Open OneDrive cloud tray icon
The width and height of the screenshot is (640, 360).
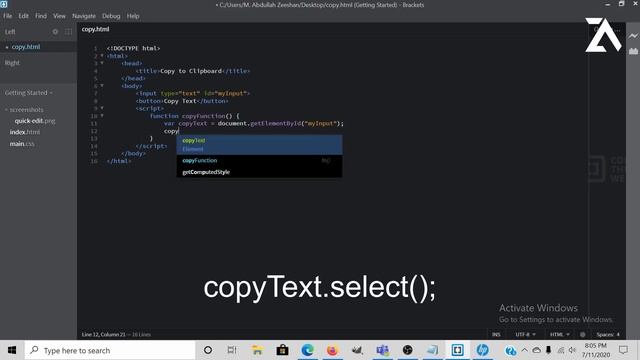tap(536, 351)
